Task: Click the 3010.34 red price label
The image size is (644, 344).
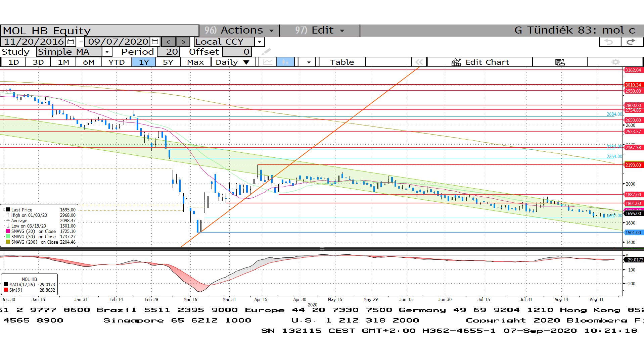Action: tap(633, 85)
